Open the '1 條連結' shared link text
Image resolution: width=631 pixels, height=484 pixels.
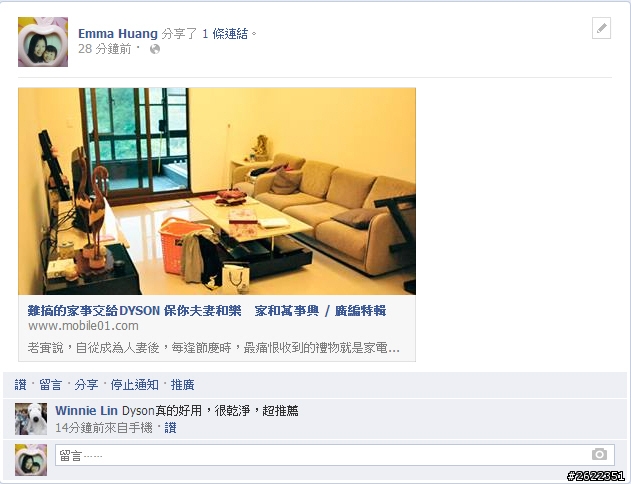coord(225,34)
